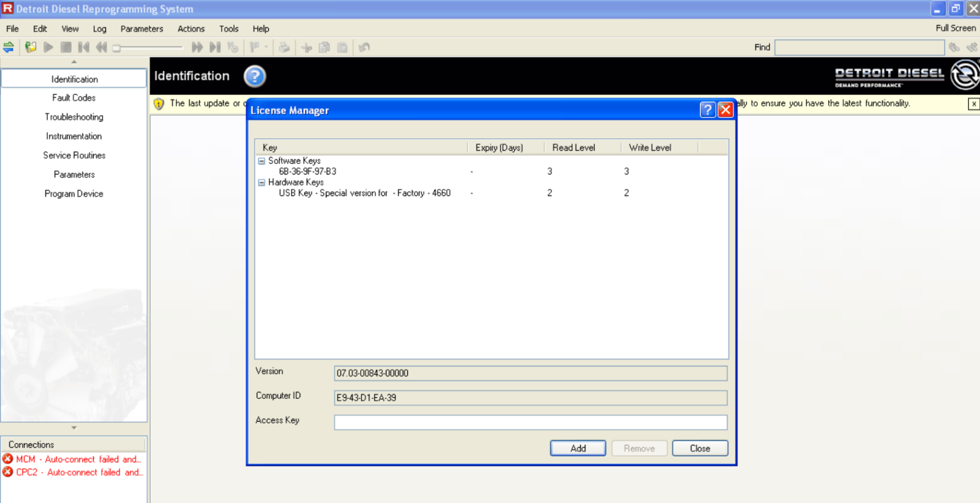Click the find next icon beside Find box
980x503 pixels.
coord(954,47)
